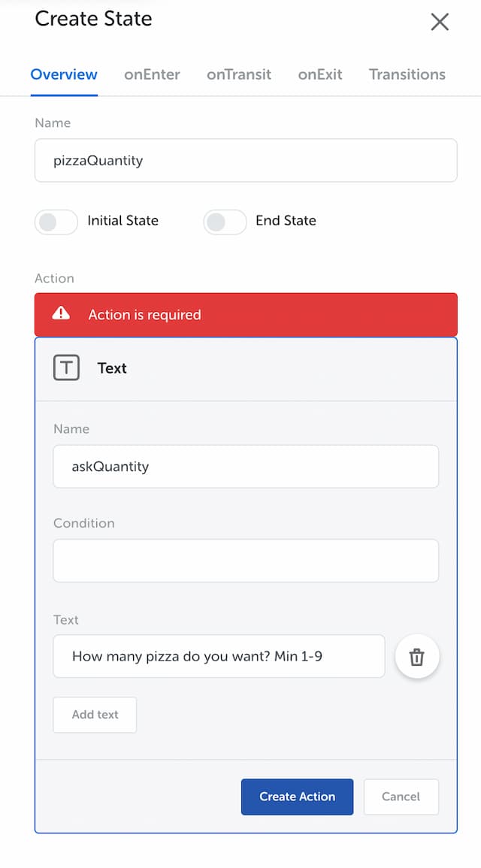Cancel the action creation

tap(401, 797)
